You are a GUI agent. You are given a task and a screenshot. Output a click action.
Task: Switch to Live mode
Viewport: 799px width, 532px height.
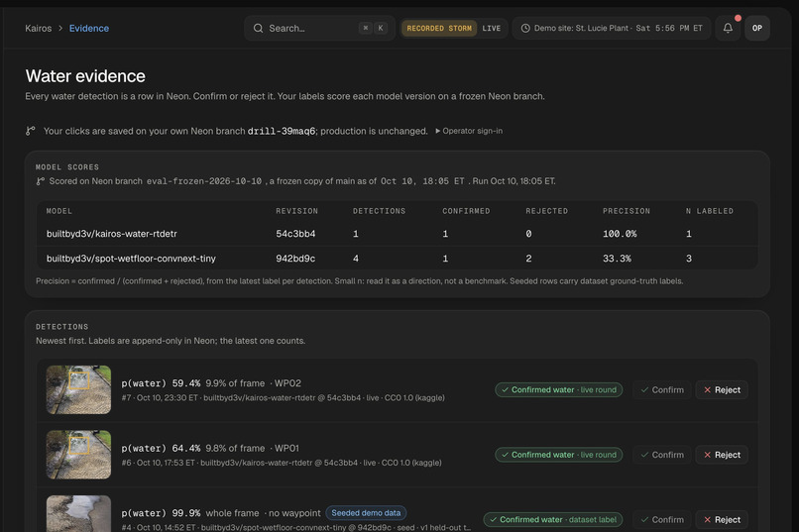pyautogui.click(x=492, y=28)
